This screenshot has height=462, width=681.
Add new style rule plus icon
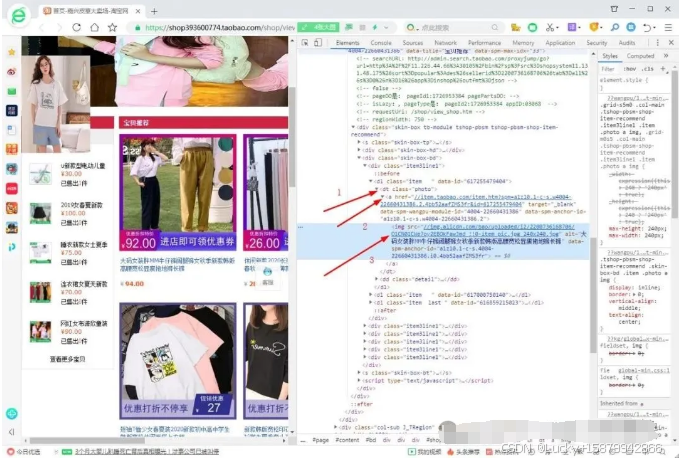[663, 68]
